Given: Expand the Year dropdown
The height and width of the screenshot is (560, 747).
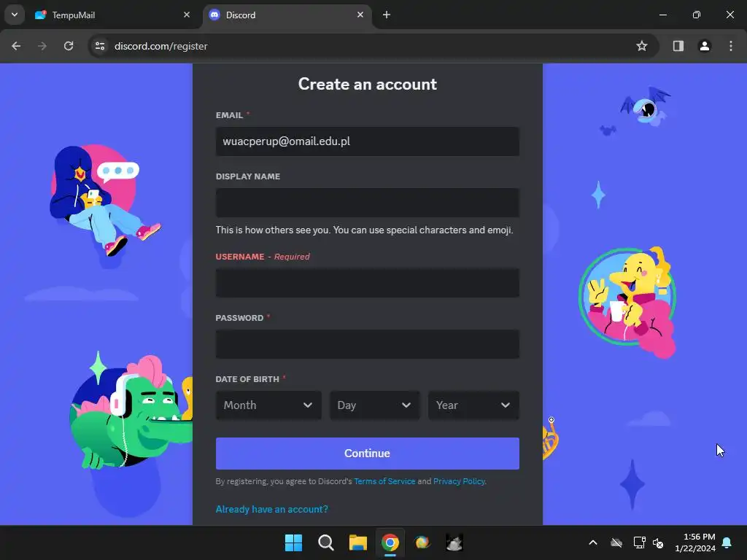Looking at the screenshot, I should [x=473, y=405].
